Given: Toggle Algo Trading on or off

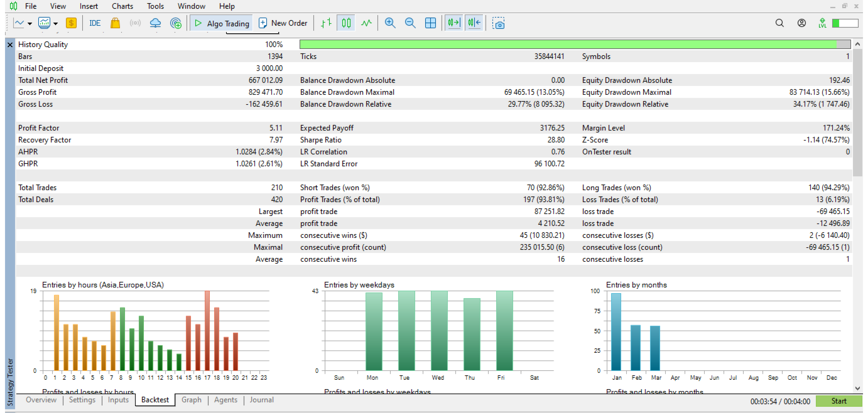Looking at the screenshot, I should click(x=222, y=23).
